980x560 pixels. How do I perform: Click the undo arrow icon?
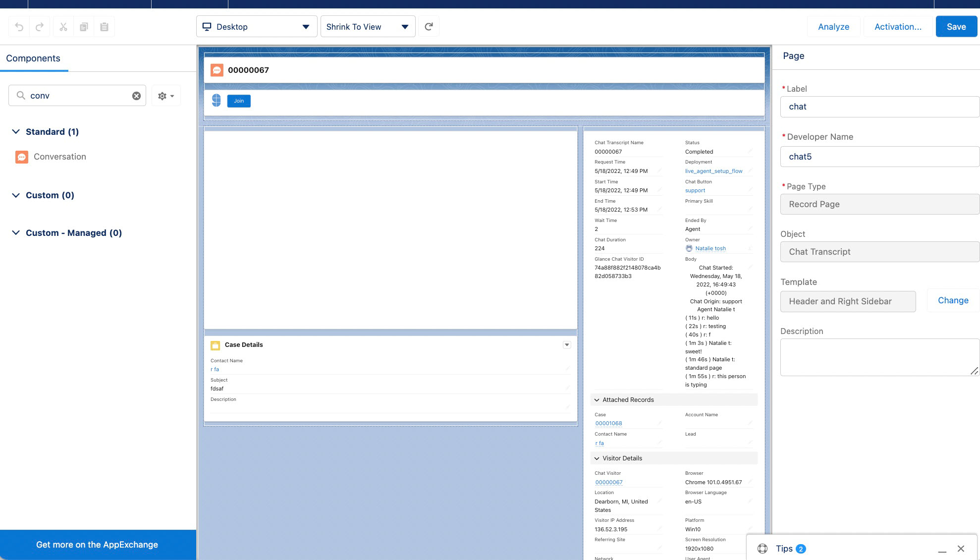[x=19, y=27]
